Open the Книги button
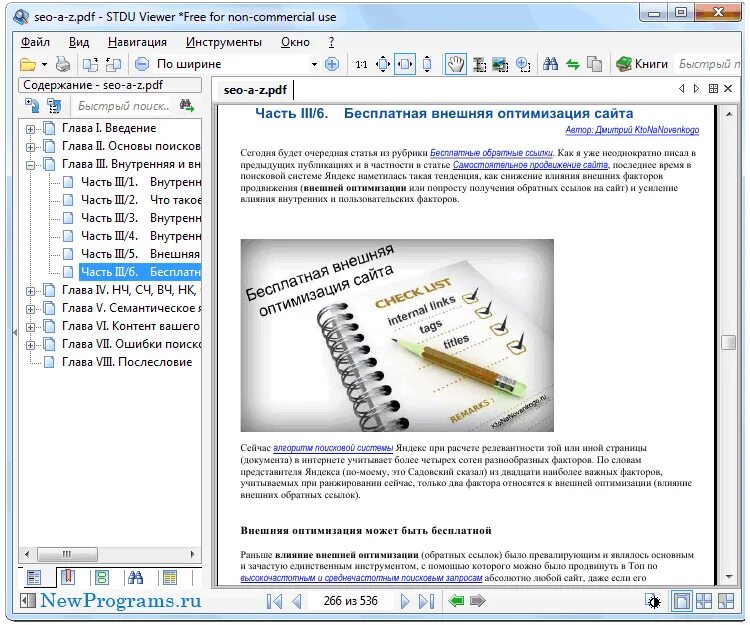This screenshot has width=750, height=625. [641, 64]
